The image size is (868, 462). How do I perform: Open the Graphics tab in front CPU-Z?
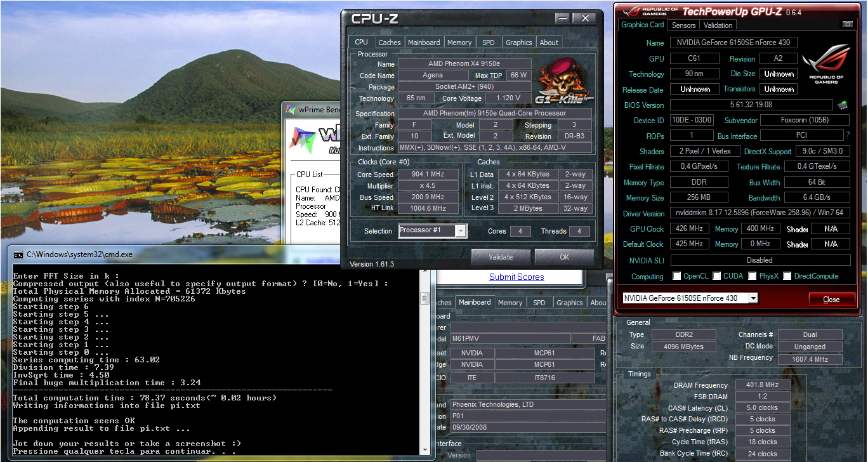pyautogui.click(x=518, y=43)
